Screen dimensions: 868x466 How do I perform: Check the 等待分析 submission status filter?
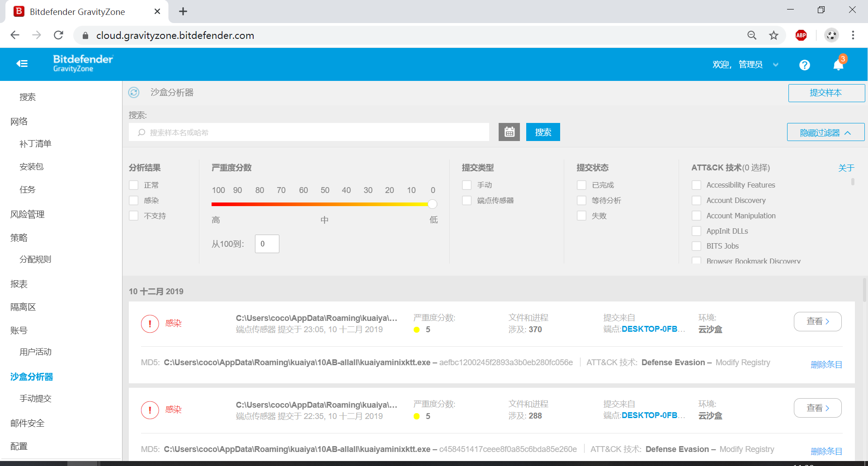click(582, 201)
